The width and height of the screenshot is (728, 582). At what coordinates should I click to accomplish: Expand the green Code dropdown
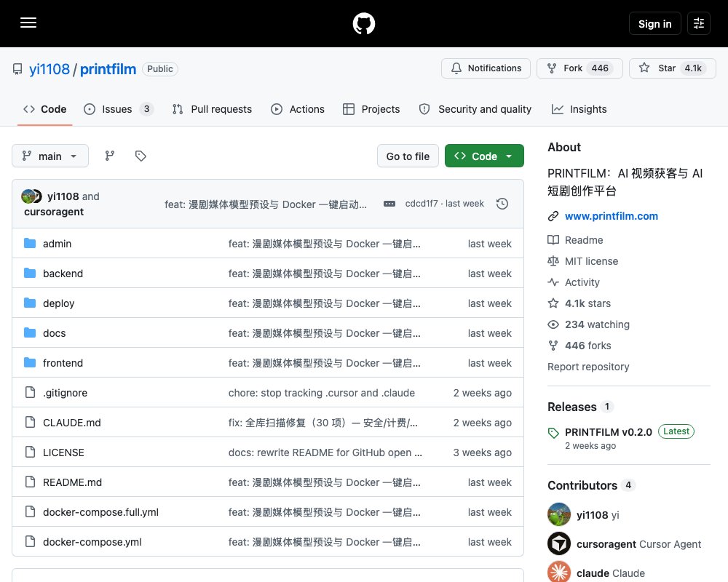click(484, 156)
